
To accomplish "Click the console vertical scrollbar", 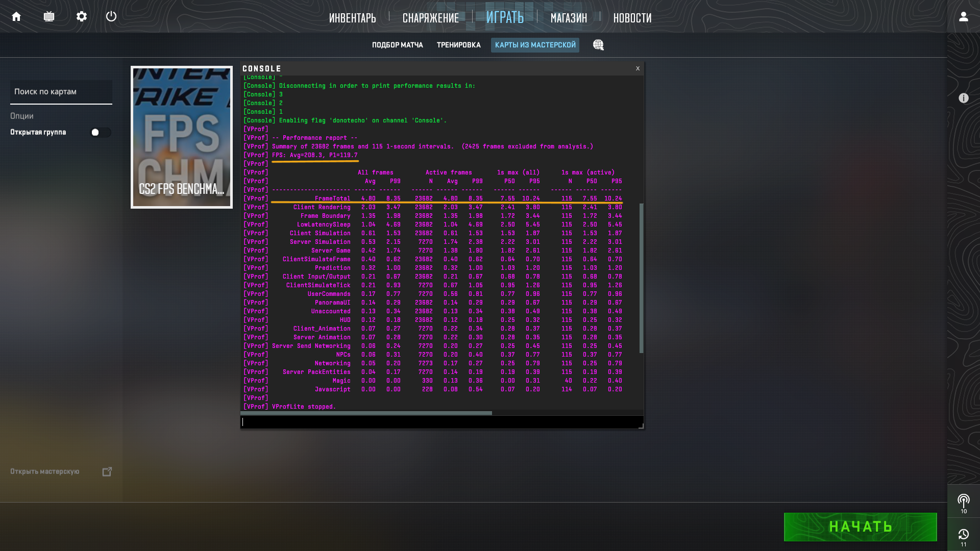I will pos(641,278).
